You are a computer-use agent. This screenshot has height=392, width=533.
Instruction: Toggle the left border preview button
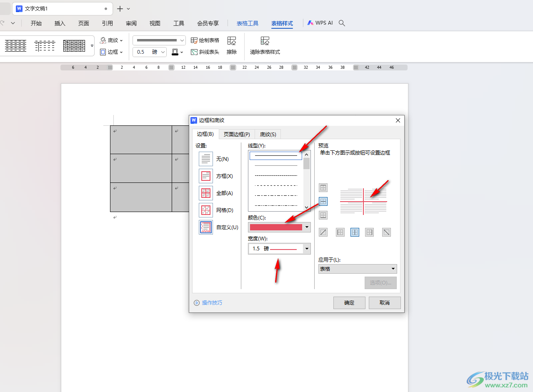click(340, 232)
